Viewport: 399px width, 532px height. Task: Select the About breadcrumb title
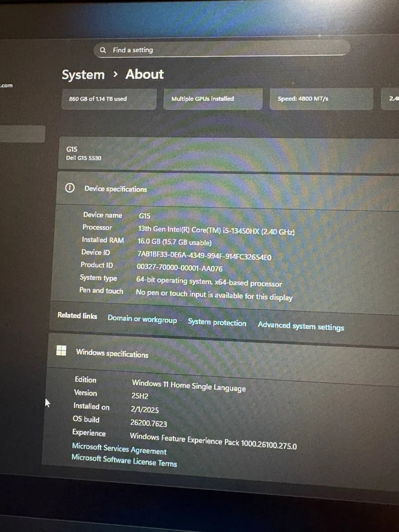(x=145, y=74)
